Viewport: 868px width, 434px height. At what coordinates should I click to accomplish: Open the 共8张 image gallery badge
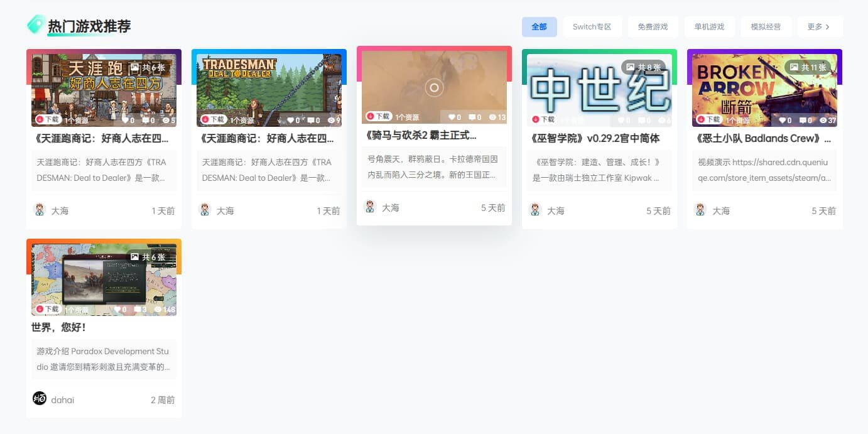click(643, 67)
